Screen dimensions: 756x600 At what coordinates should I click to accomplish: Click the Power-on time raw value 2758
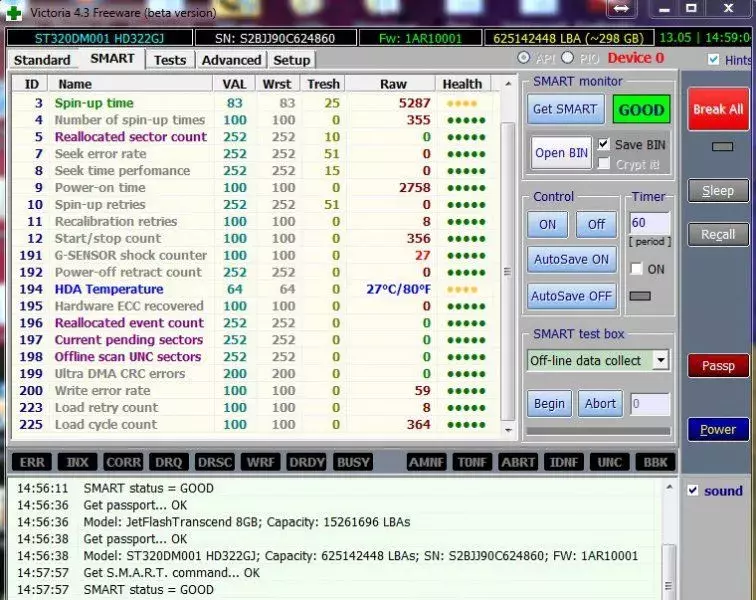tap(414, 187)
